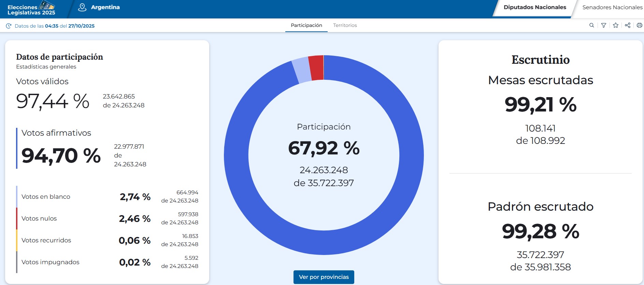Click the Elecciones Legislativas 2025 logo
Screen dimensions: 644x285
pos(31,9)
